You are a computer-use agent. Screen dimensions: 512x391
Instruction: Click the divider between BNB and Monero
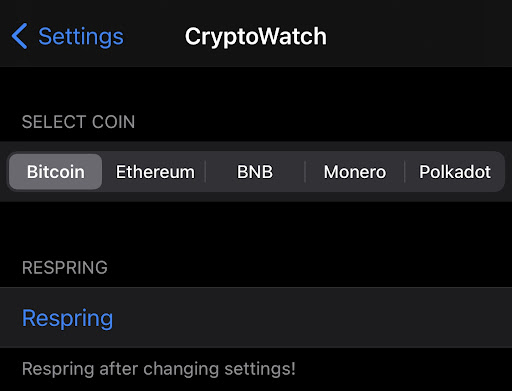(305, 172)
